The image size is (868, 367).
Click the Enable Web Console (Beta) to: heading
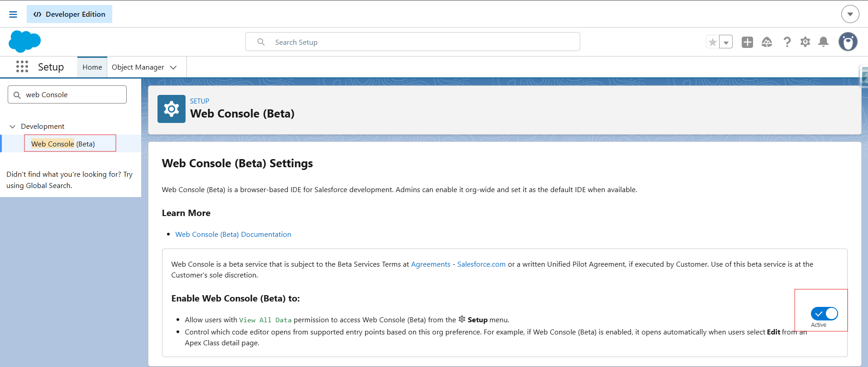coord(235,298)
